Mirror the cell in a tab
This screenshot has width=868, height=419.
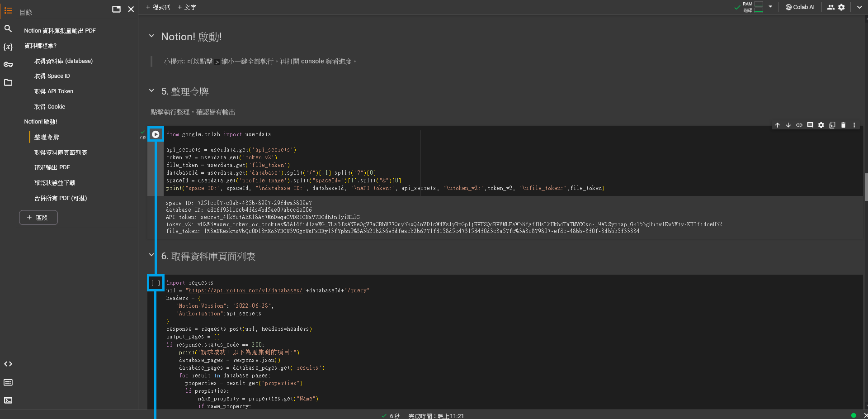pyautogui.click(x=832, y=125)
